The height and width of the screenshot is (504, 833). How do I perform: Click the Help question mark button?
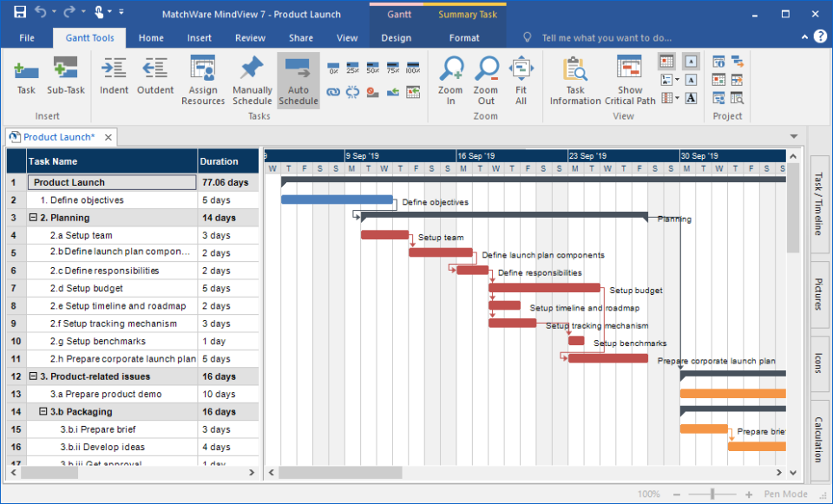click(820, 37)
